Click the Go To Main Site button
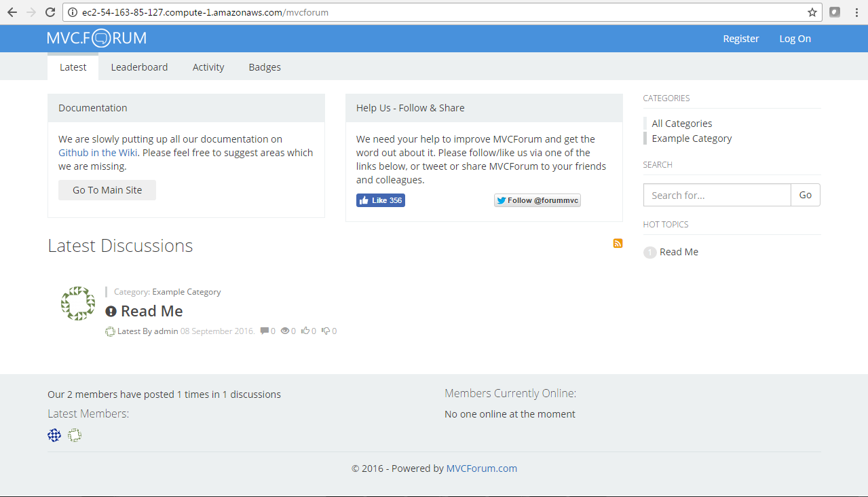Screen dimensions: 868x497 click(x=107, y=190)
